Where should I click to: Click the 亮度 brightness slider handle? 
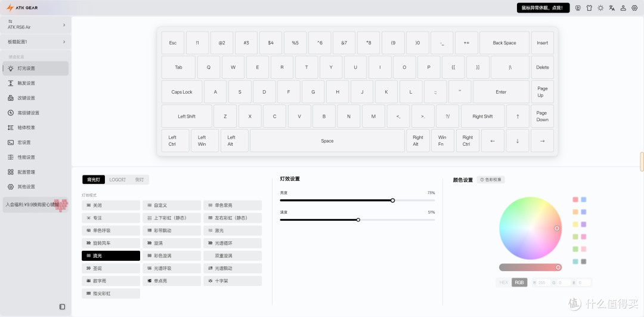pyautogui.click(x=392, y=201)
